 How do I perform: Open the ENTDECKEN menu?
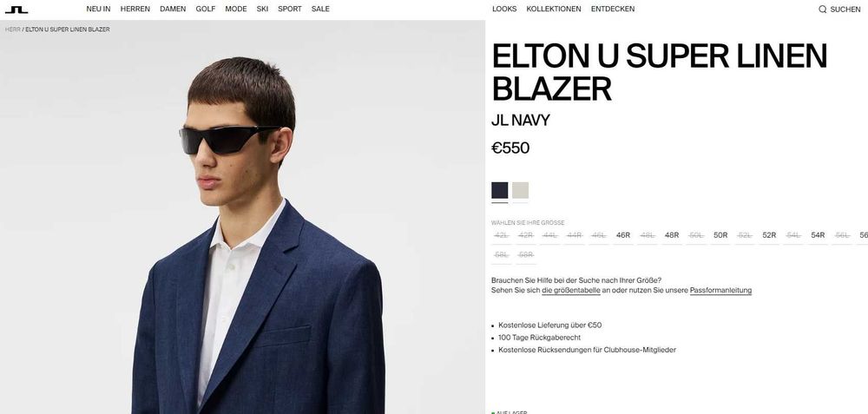pyautogui.click(x=613, y=9)
